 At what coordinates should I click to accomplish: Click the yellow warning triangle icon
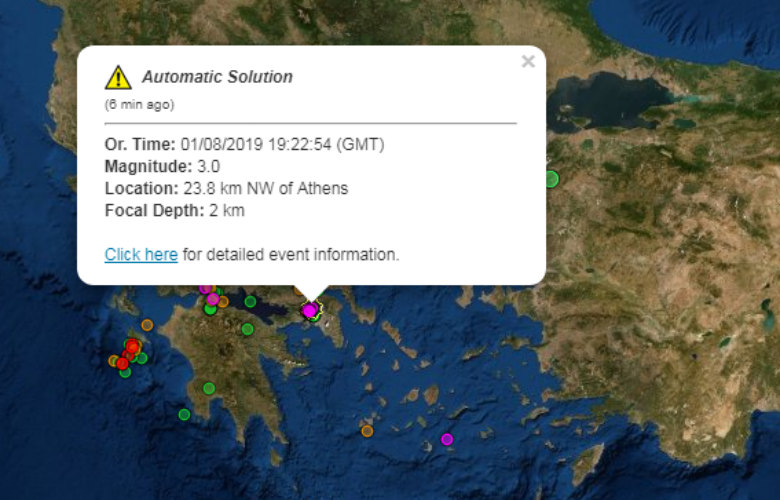pos(118,78)
